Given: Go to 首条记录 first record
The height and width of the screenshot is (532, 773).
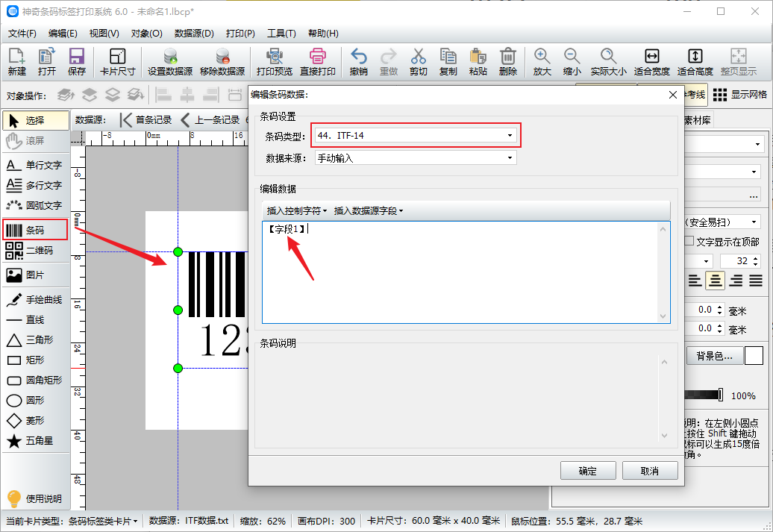Looking at the screenshot, I should (146, 120).
